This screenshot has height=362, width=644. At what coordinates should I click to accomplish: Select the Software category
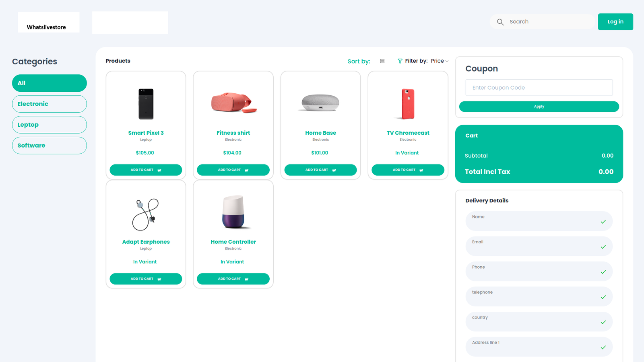pyautogui.click(x=50, y=146)
